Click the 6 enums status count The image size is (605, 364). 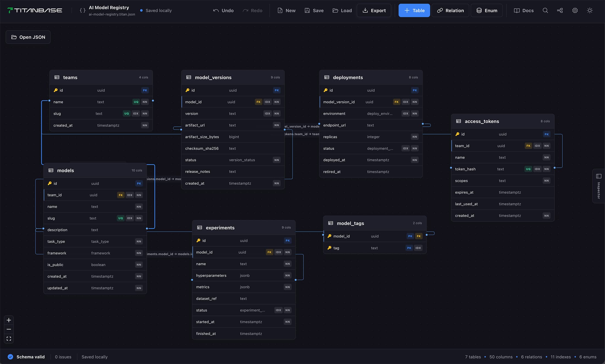pos(588,357)
